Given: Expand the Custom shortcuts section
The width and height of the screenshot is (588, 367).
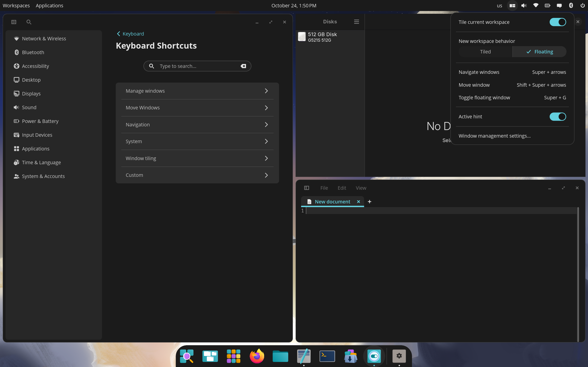Looking at the screenshot, I should 197,175.
